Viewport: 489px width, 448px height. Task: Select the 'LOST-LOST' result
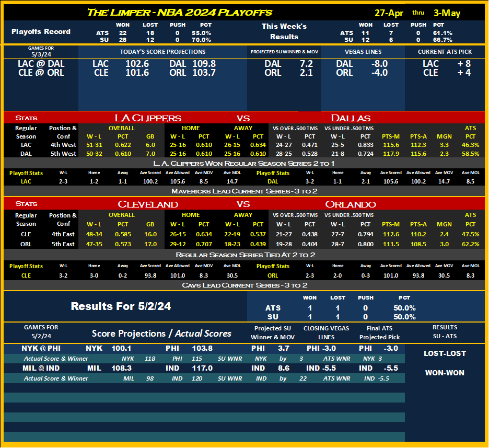tap(445, 353)
